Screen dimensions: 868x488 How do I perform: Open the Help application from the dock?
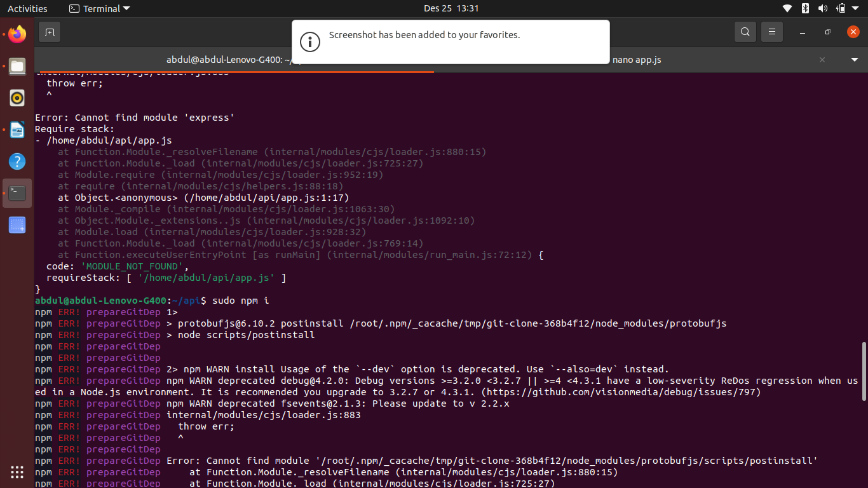(x=17, y=161)
